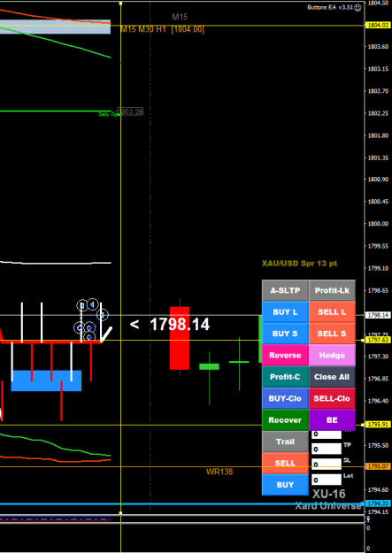Click the pink Reverse button
Viewport: 392px width, 553px height.
pyautogui.click(x=285, y=355)
